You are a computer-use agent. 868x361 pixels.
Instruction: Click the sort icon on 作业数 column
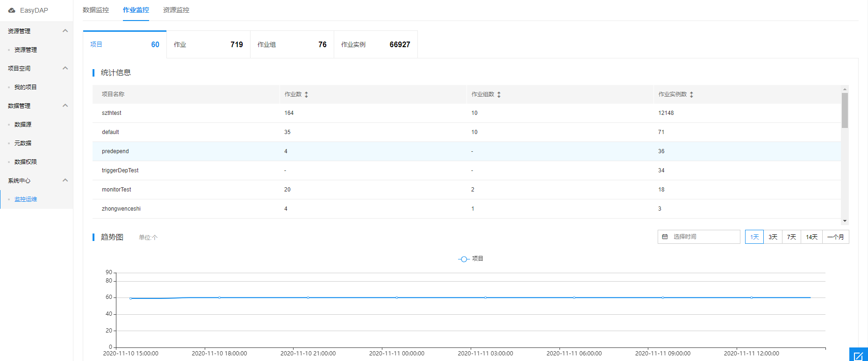tap(306, 94)
